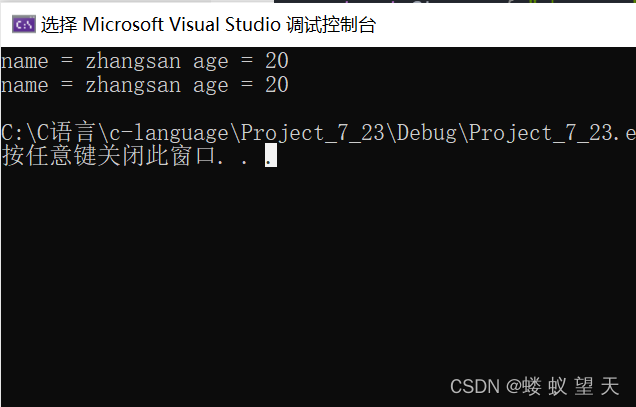
Task: Open the console window system menu icon
Action: pos(24,25)
